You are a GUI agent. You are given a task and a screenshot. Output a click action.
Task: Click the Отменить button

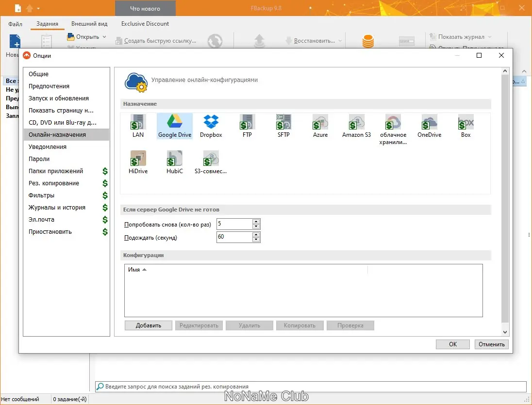point(492,344)
